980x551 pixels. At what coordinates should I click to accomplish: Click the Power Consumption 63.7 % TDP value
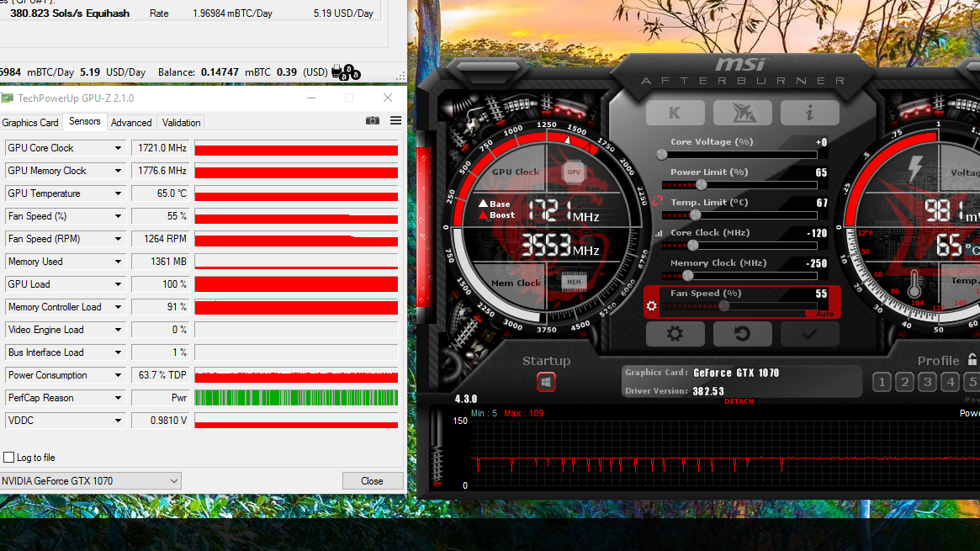161,375
